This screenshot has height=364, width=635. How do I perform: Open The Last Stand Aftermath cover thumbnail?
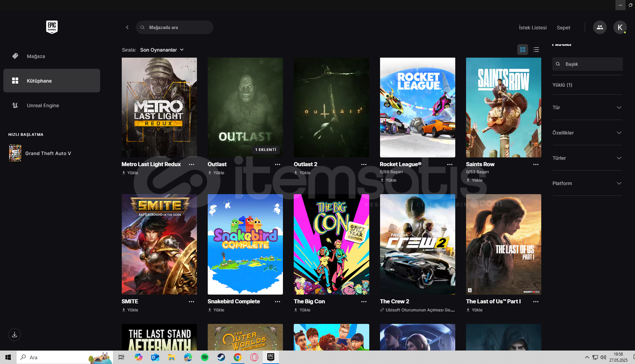tap(159, 337)
